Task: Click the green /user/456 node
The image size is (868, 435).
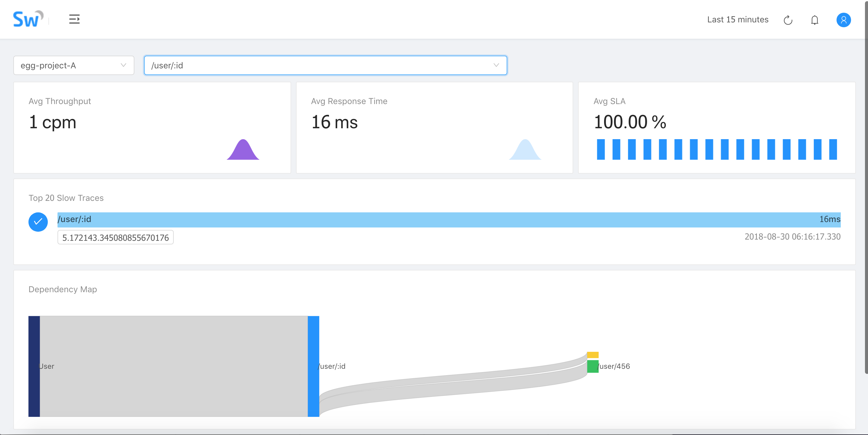Action: click(x=593, y=366)
